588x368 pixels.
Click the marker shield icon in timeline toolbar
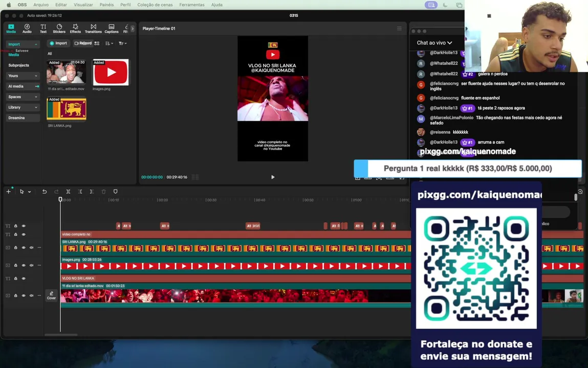[116, 191]
